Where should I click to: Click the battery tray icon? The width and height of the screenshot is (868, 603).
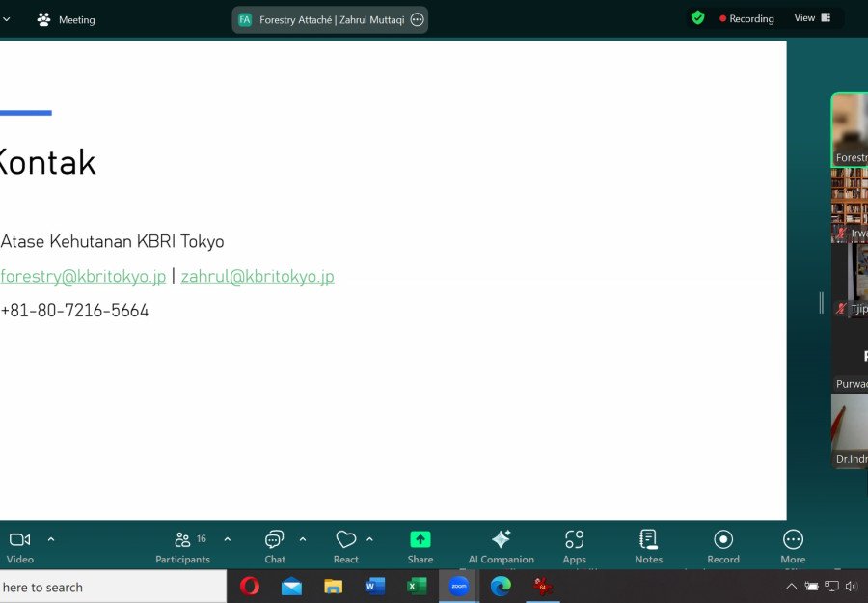tap(811, 586)
